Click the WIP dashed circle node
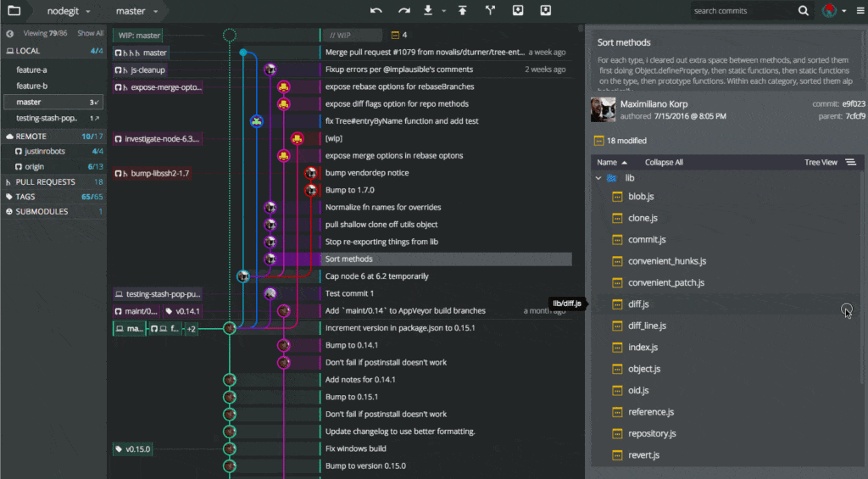This screenshot has width=868, height=479. tap(230, 35)
